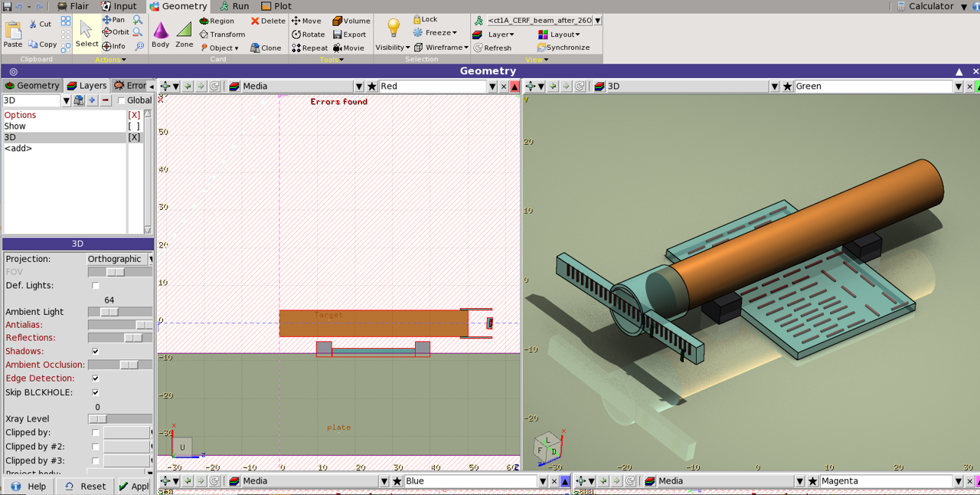The height and width of the screenshot is (495, 980).
Task: Toggle the Shadows checkbox
Action: point(96,352)
